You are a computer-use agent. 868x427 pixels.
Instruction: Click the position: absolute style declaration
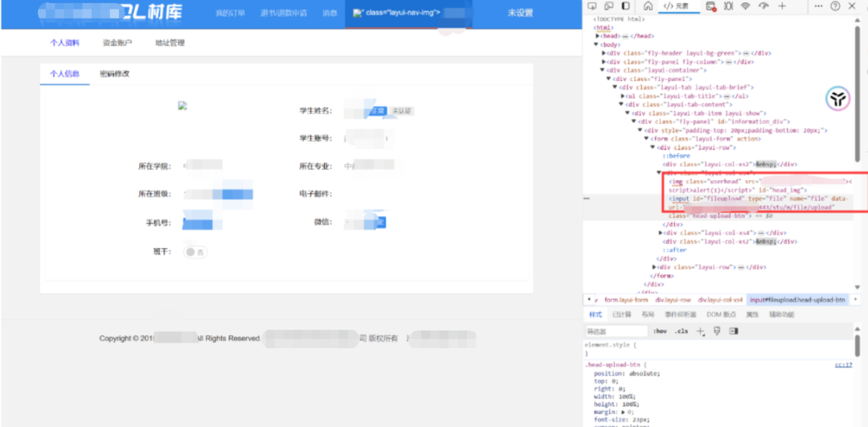[627, 373]
